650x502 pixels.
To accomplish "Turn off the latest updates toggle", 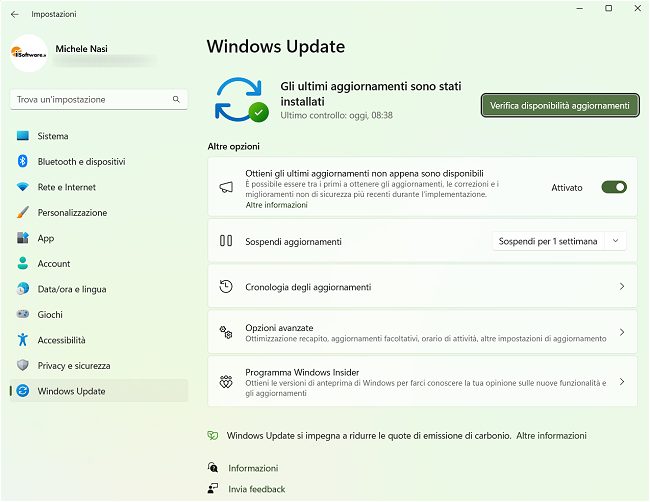I will click(614, 187).
